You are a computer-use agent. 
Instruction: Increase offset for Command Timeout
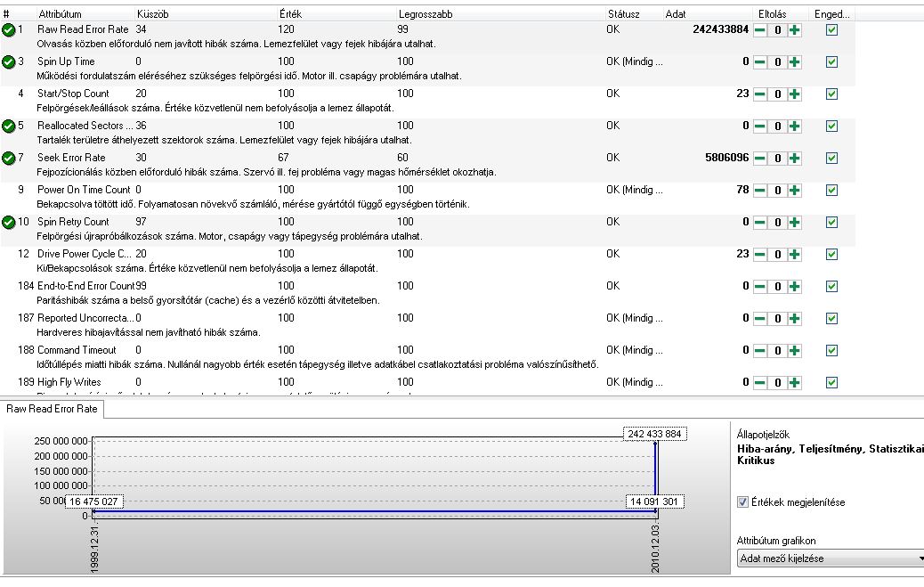(794, 350)
